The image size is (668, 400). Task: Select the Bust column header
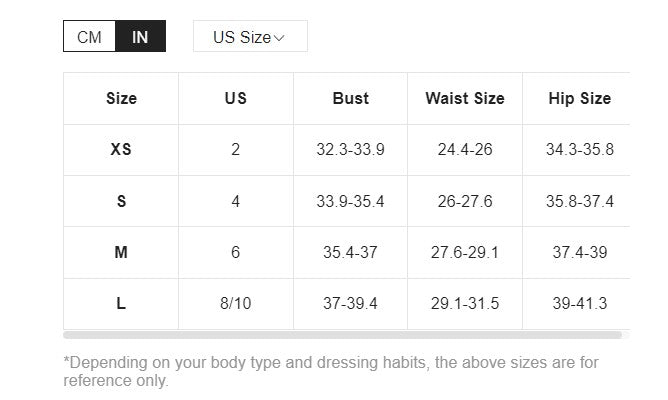click(x=350, y=98)
